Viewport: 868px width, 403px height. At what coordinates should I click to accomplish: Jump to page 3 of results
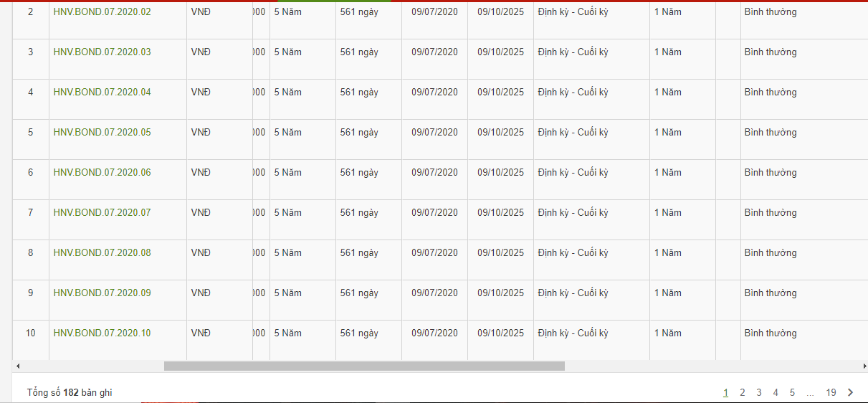pyautogui.click(x=759, y=392)
